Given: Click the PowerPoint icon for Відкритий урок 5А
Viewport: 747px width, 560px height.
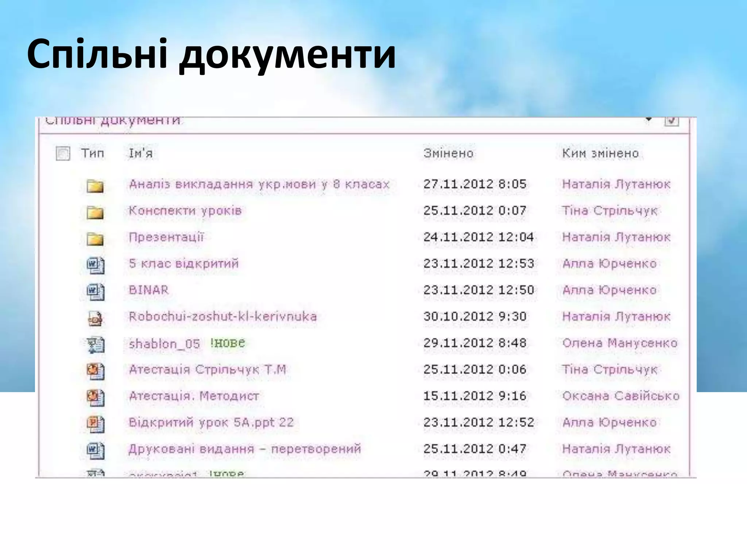Looking at the screenshot, I should tap(96, 424).
